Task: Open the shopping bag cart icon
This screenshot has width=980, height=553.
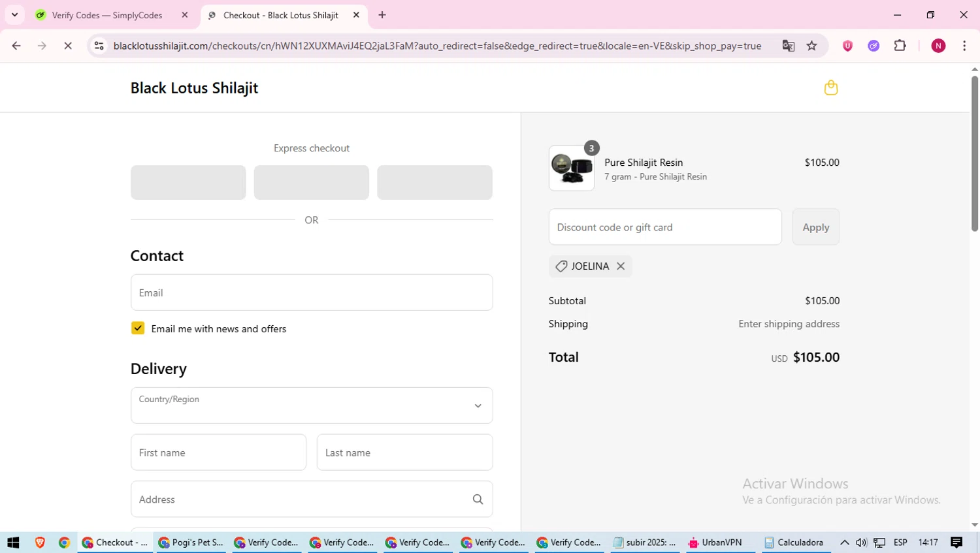Action: pyautogui.click(x=830, y=87)
